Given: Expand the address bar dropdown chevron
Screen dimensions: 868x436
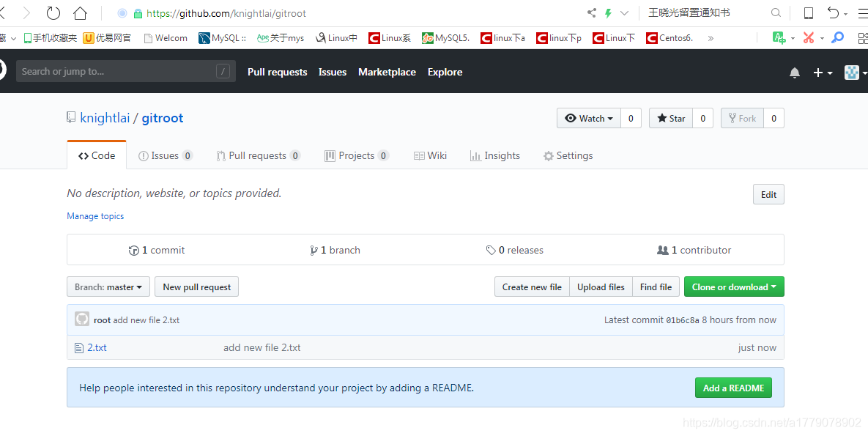Looking at the screenshot, I should [x=624, y=12].
